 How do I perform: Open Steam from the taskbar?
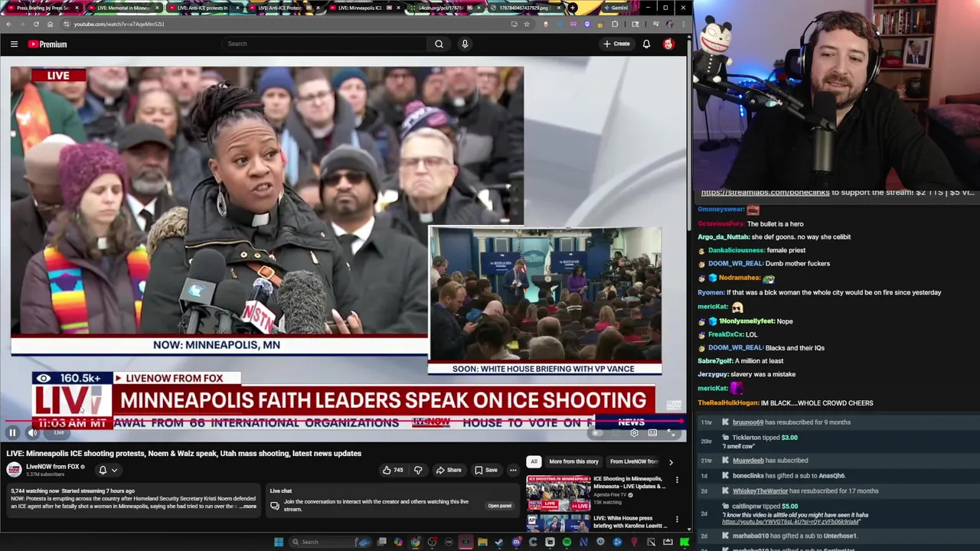pyautogui.click(x=499, y=542)
